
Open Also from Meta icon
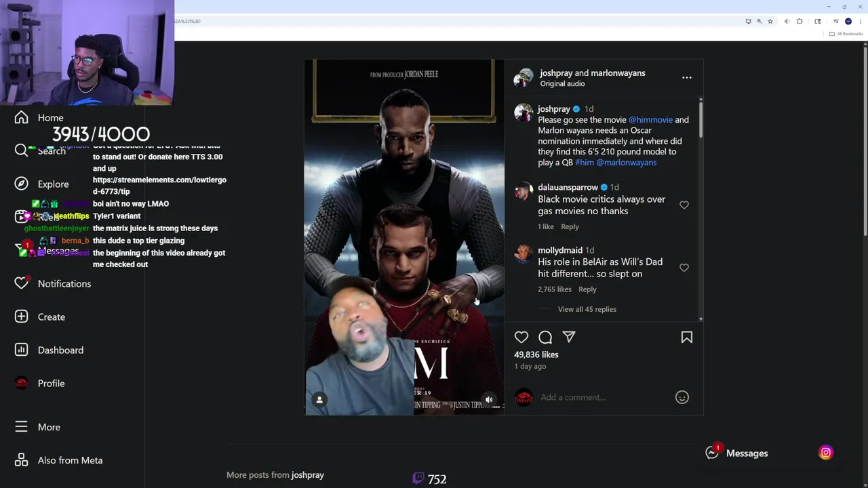tap(22, 460)
